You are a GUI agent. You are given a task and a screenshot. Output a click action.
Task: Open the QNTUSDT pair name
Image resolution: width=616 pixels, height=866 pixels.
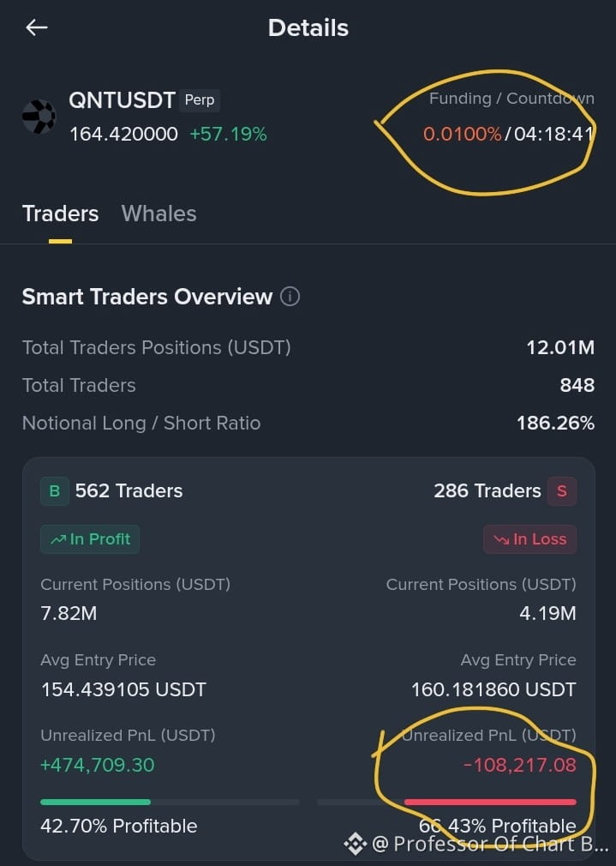[122, 100]
